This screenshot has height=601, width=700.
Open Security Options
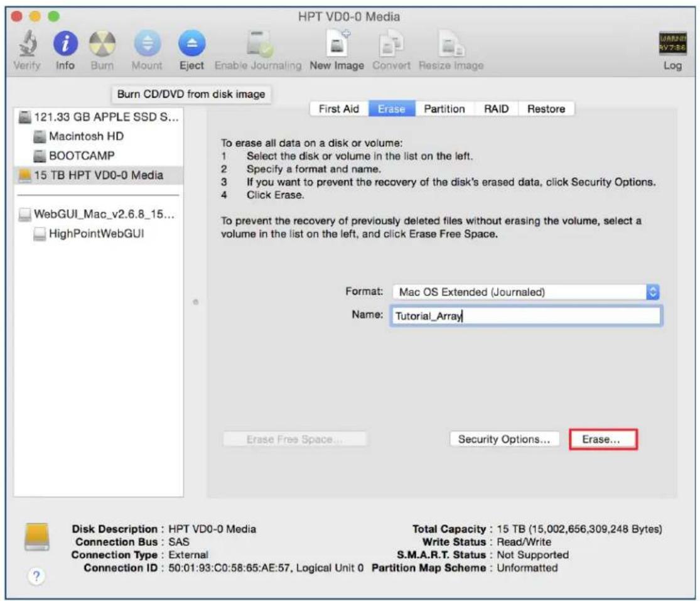tap(504, 440)
